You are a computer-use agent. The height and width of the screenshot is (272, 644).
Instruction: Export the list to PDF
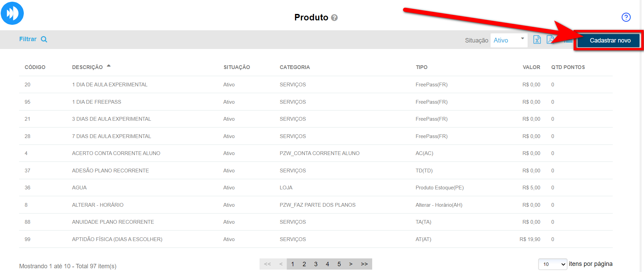tap(549, 40)
